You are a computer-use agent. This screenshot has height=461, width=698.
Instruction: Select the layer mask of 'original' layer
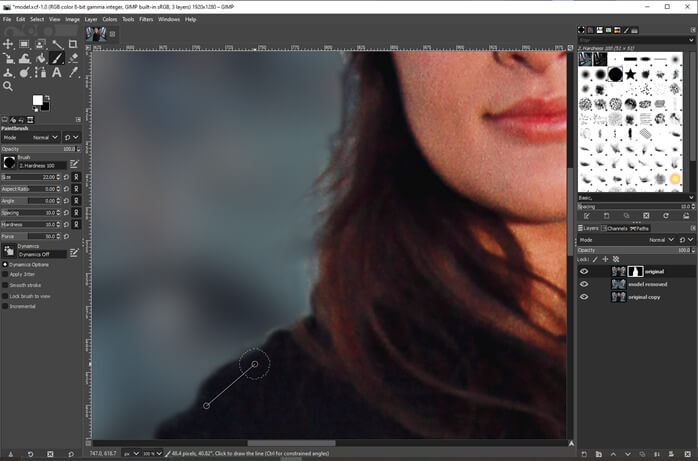click(635, 271)
